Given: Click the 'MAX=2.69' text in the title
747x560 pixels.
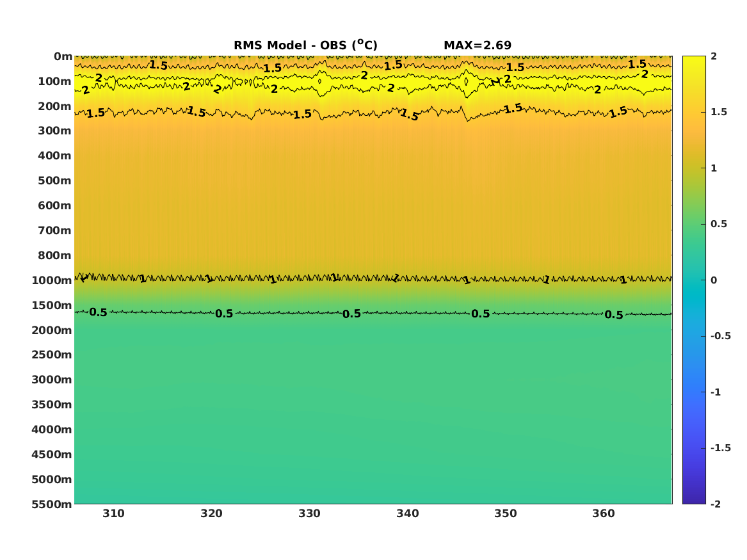Looking at the screenshot, I should (478, 45).
